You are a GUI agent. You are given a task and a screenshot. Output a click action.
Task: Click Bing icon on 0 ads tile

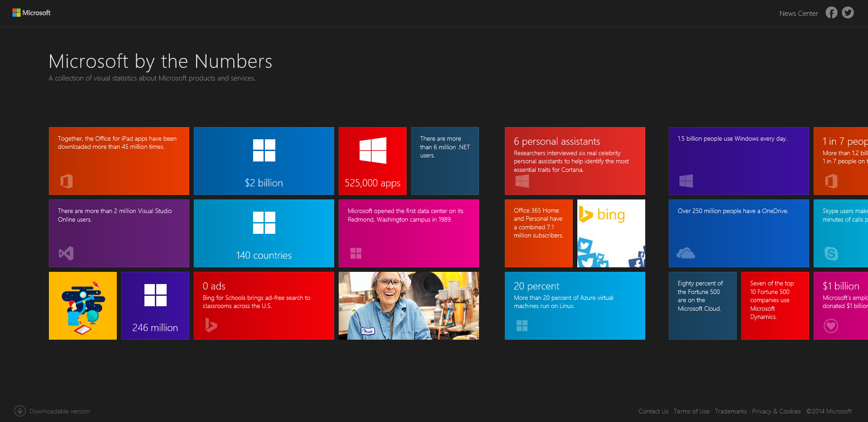point(211,325)
